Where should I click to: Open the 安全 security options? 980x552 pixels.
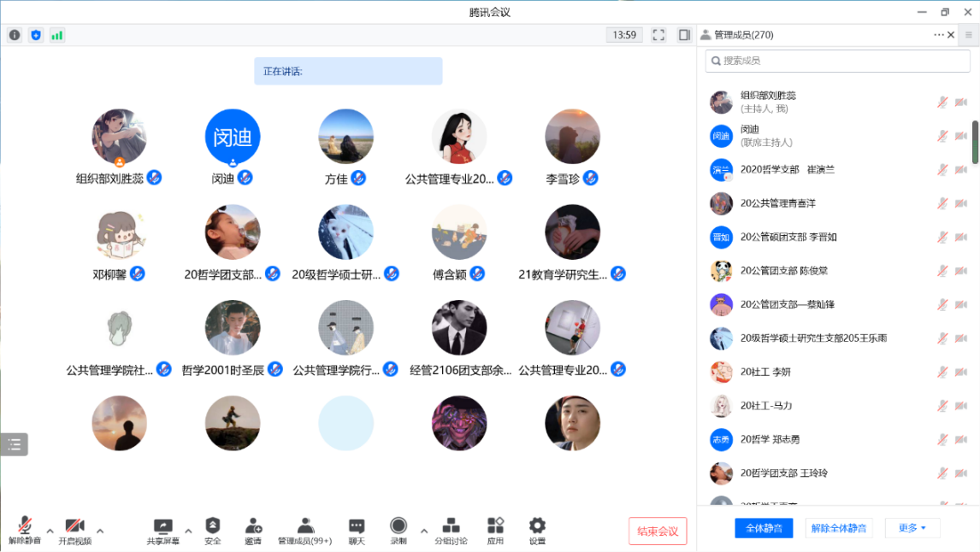tap(213, 530)
